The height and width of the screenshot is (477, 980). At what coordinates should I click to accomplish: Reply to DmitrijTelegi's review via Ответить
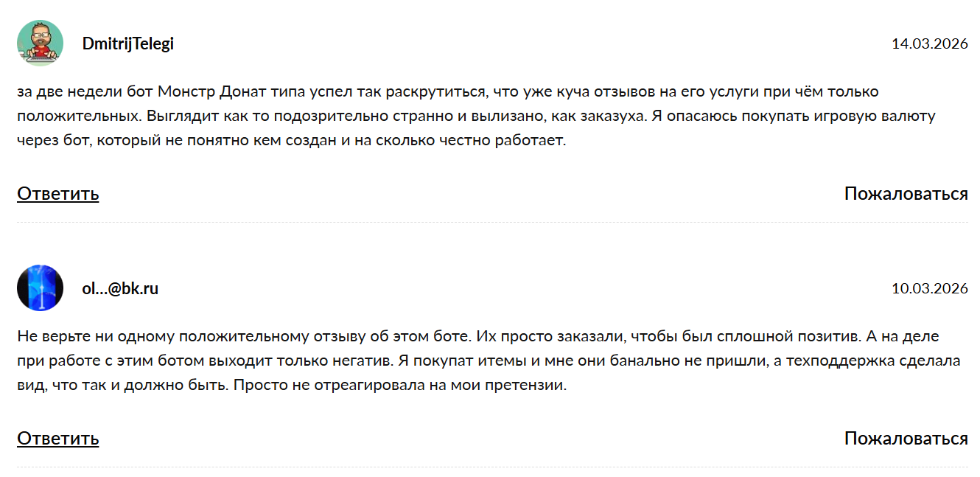coord(57,194)
